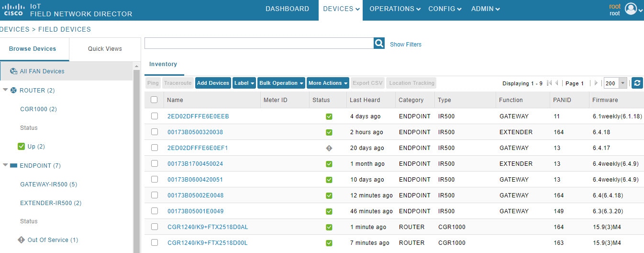644x253 pixels.
Task: Click status icon for 2ED02DFFFE6E0EF1
Action: [x=329, y=148]
